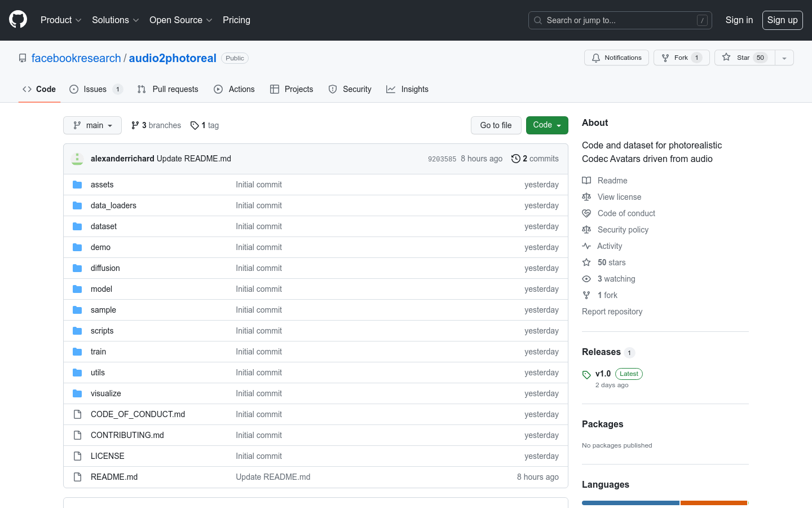Click the README.md file icon
The width and height of the screenshot is (812, 508).
[77, 477]
